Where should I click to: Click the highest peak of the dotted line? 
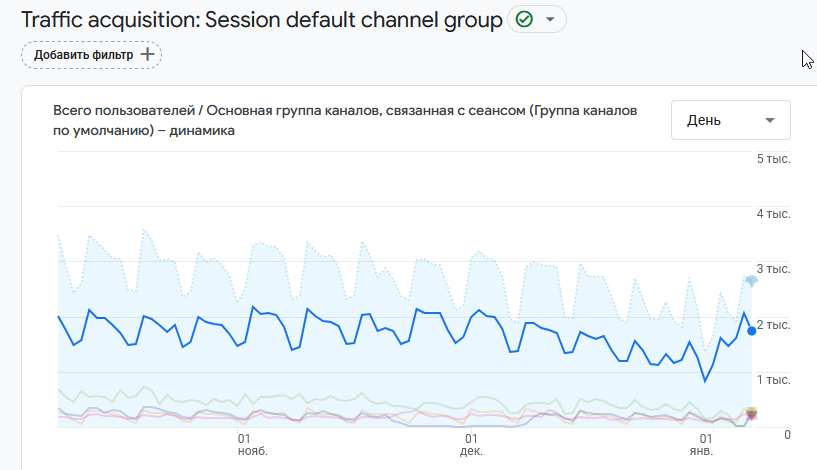click(145, 229)
